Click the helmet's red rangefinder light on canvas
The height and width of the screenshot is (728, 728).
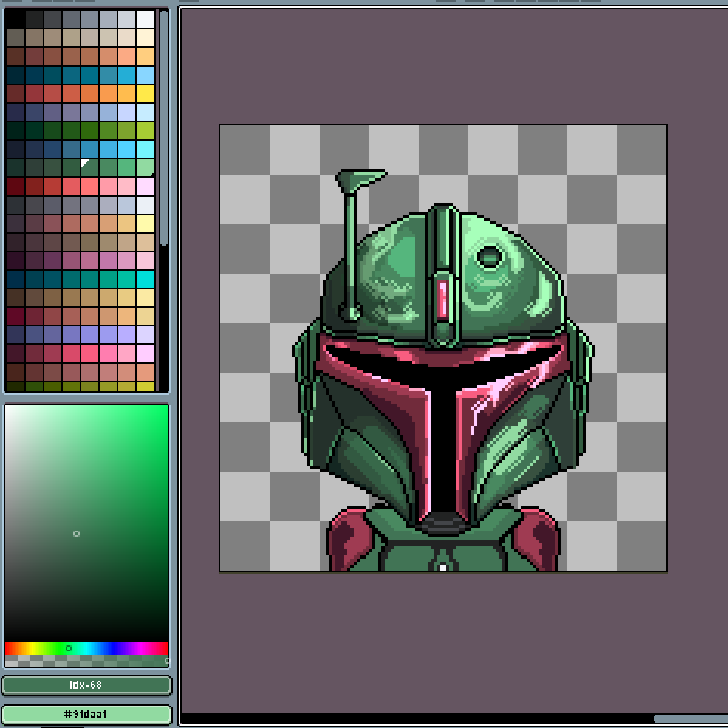click(x=443, y=299)
